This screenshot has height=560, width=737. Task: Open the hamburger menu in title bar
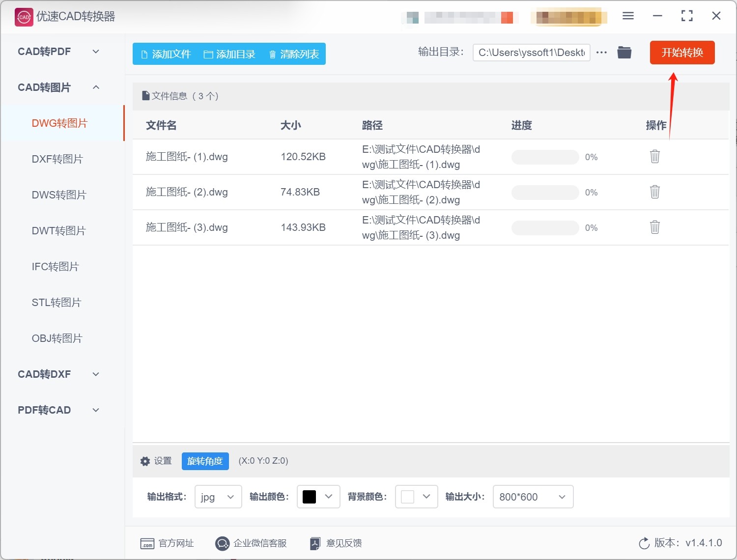628,16
